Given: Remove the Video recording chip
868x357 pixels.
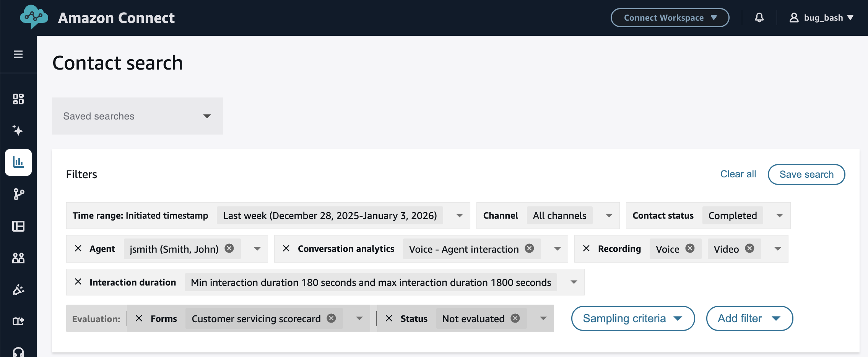Looking at the screenshot, I should coord(749,248).
